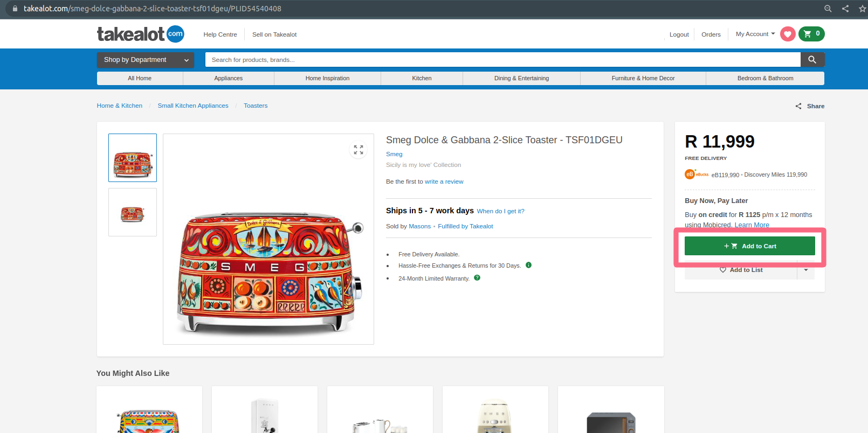Click the product search input field

click(501, 60)
